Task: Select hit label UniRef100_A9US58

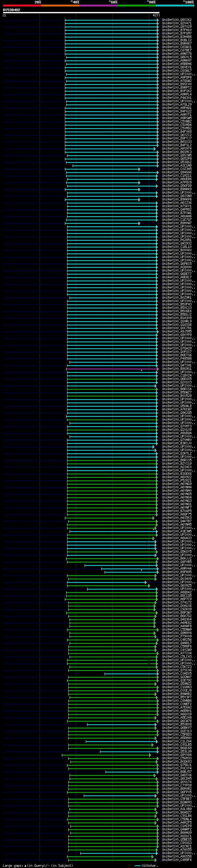Action: click(176, 857)
